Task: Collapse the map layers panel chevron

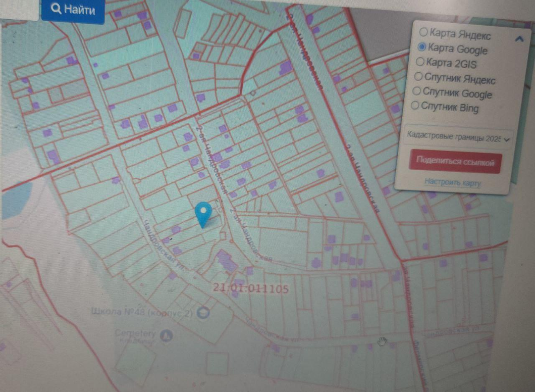Action: (x=519, y=40)
